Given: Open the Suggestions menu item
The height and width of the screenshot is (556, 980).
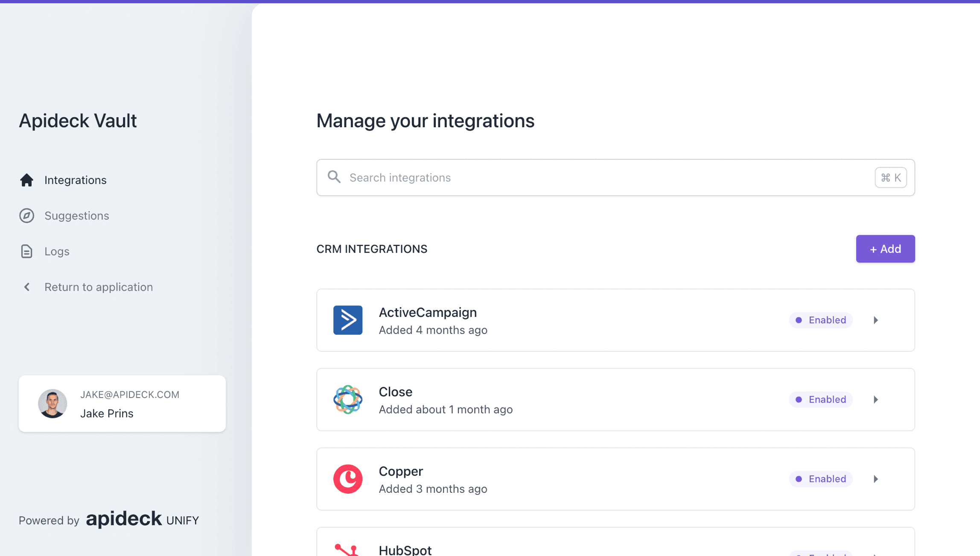Looking at the screenshot, I should 64,216.
